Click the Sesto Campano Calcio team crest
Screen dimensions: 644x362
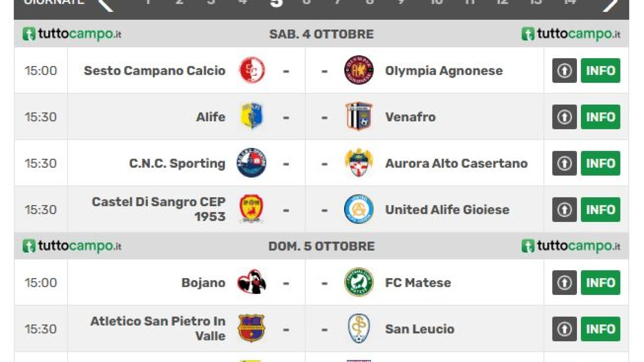pyautogui.click(x=252, y=70)
